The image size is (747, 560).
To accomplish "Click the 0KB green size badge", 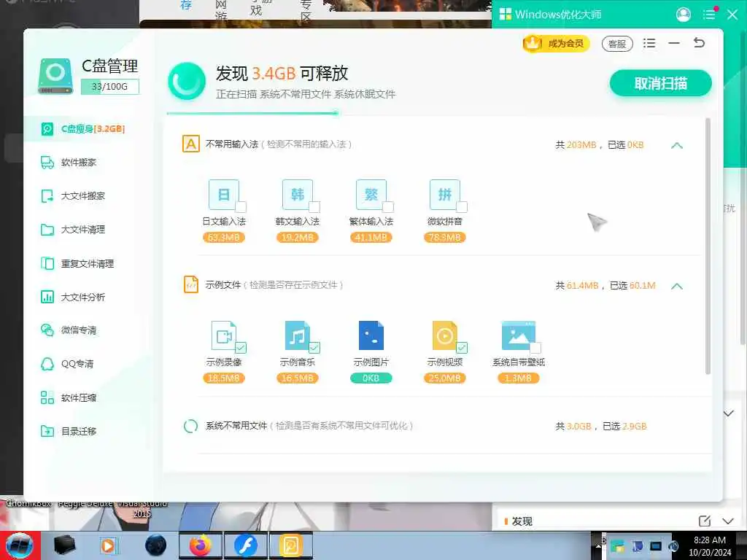I will click(371, 378).
